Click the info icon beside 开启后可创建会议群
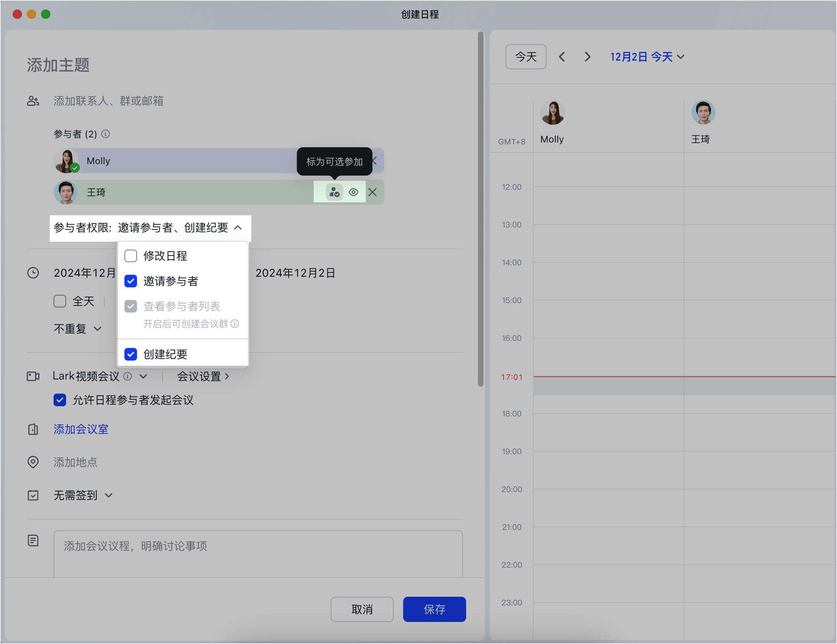 click(x=235, y=324)
